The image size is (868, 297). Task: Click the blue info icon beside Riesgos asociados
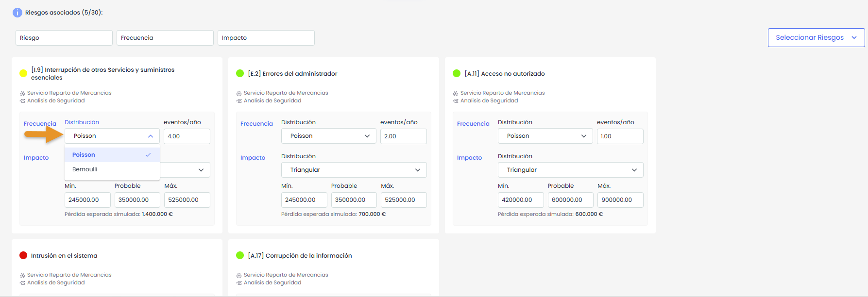click(17, 13)
